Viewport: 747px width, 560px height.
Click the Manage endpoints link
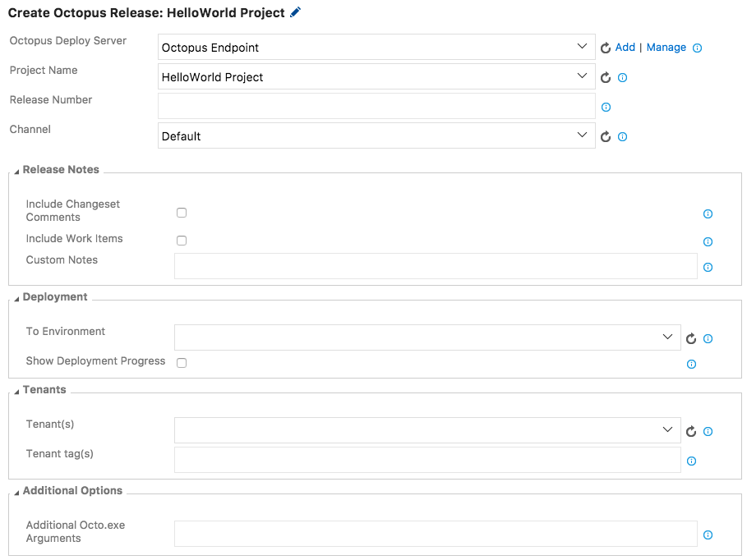[666, 47]
